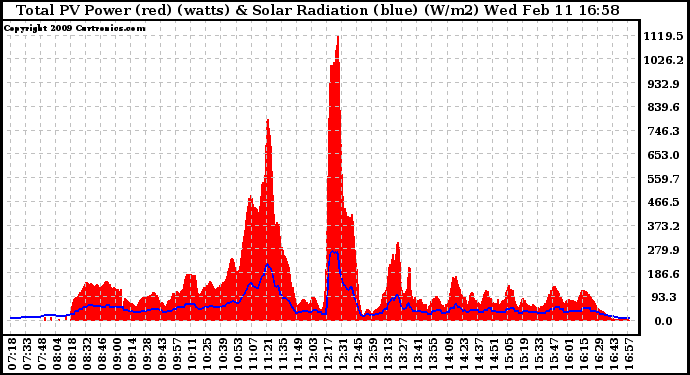Click the 13:13 time label

388,354
